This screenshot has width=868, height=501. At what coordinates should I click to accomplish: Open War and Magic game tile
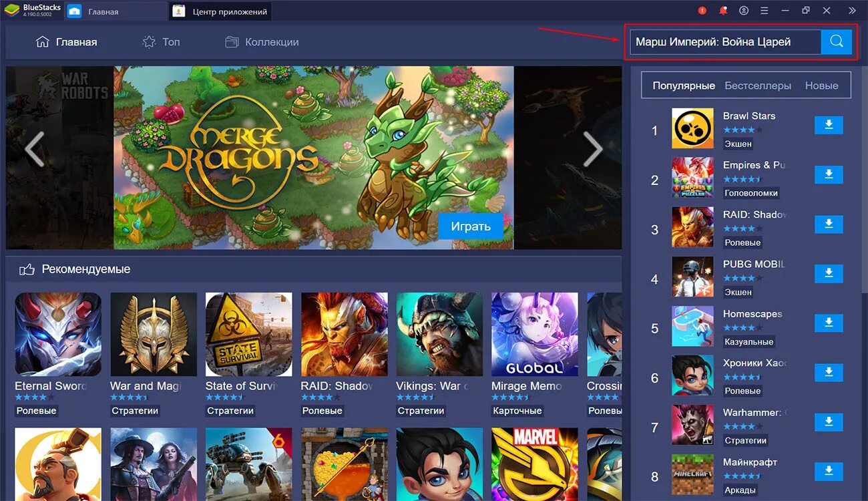pos(154,334)
